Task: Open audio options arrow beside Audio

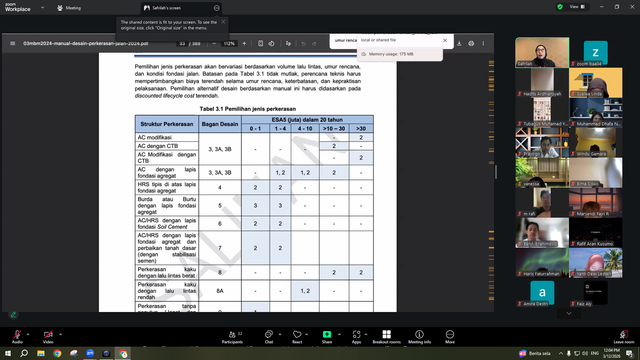Action: click(x=28, y=334)
